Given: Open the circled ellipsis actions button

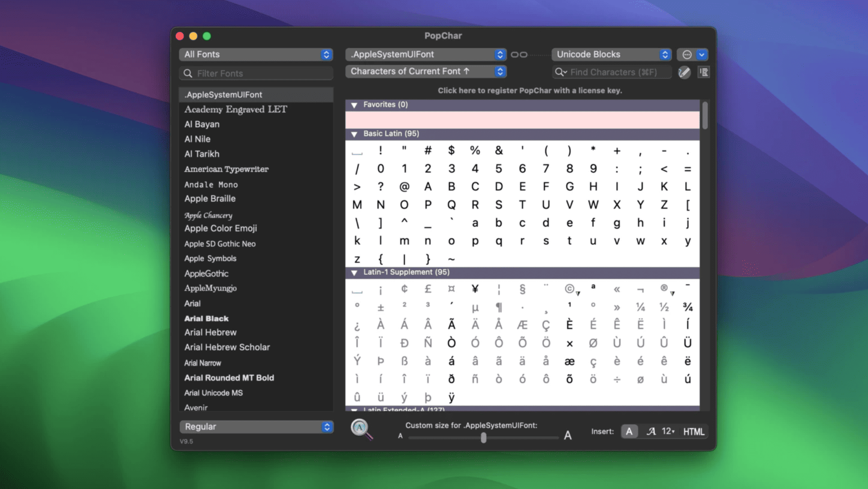Looking at the screenshot, I should click(687, 54).
